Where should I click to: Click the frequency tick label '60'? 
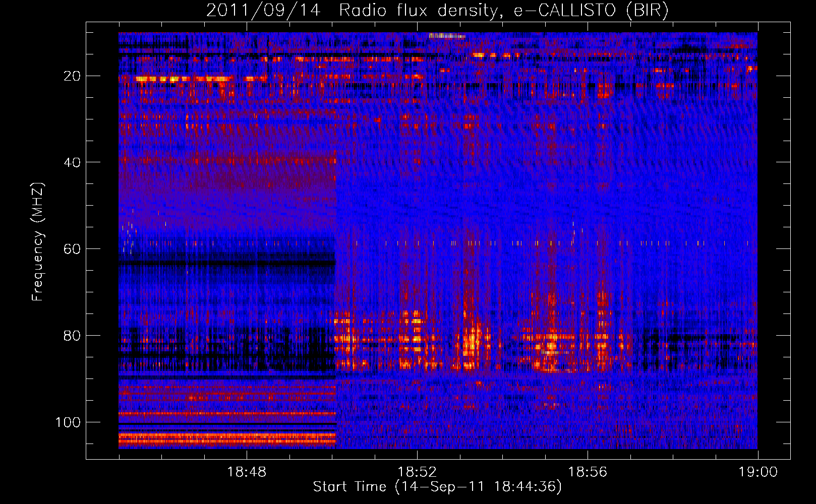(72, 249)
